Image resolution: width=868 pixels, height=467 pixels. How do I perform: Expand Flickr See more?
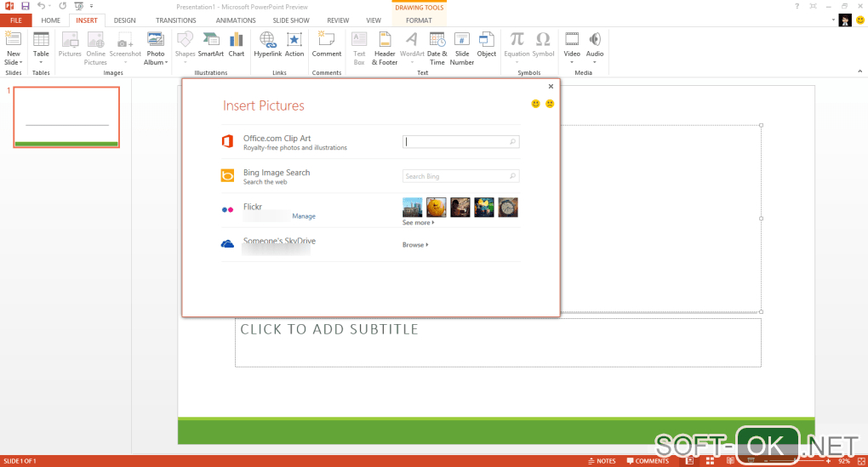coord(418,222)
